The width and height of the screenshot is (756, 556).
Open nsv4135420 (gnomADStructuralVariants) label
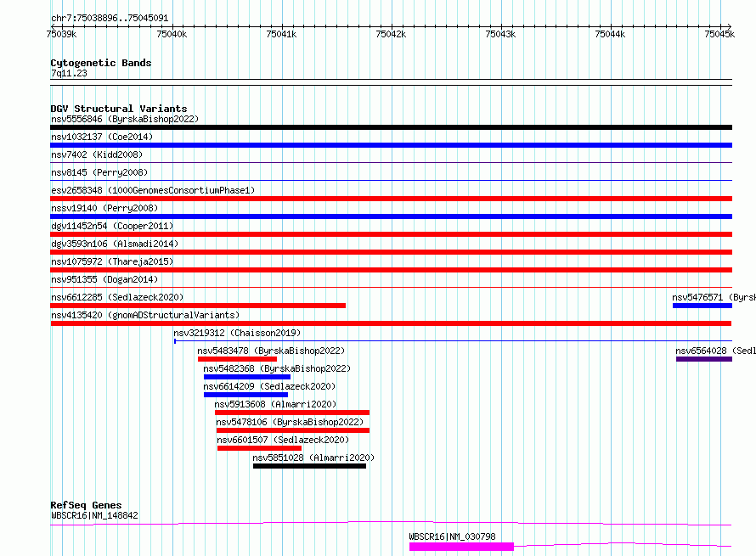[x=145, y=315]
